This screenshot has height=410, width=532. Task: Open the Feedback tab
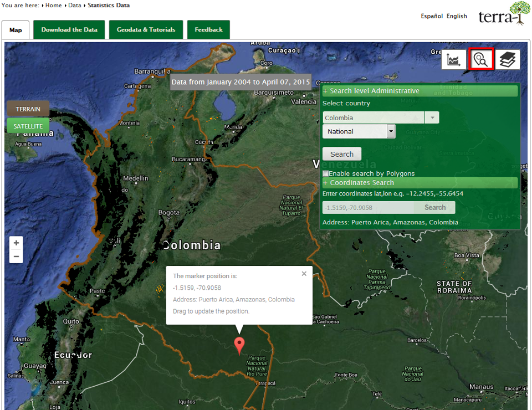[x=209, y=29]
